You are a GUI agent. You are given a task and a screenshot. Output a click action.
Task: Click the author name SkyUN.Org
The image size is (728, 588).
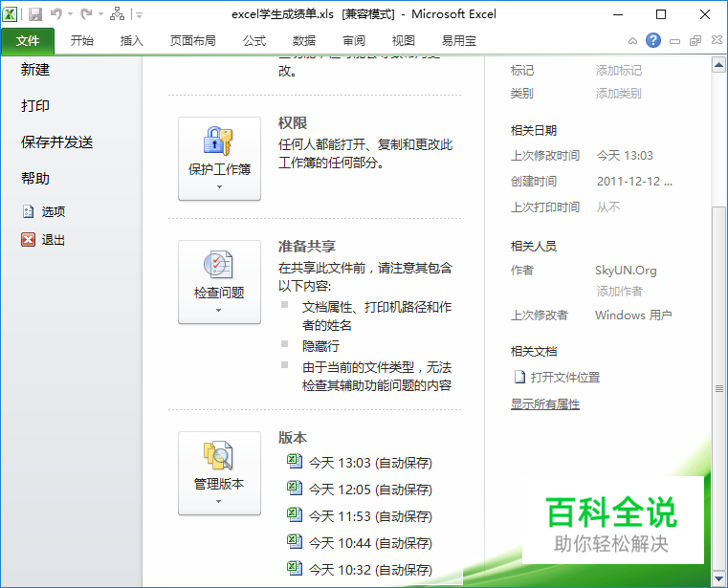coord(626,271)
